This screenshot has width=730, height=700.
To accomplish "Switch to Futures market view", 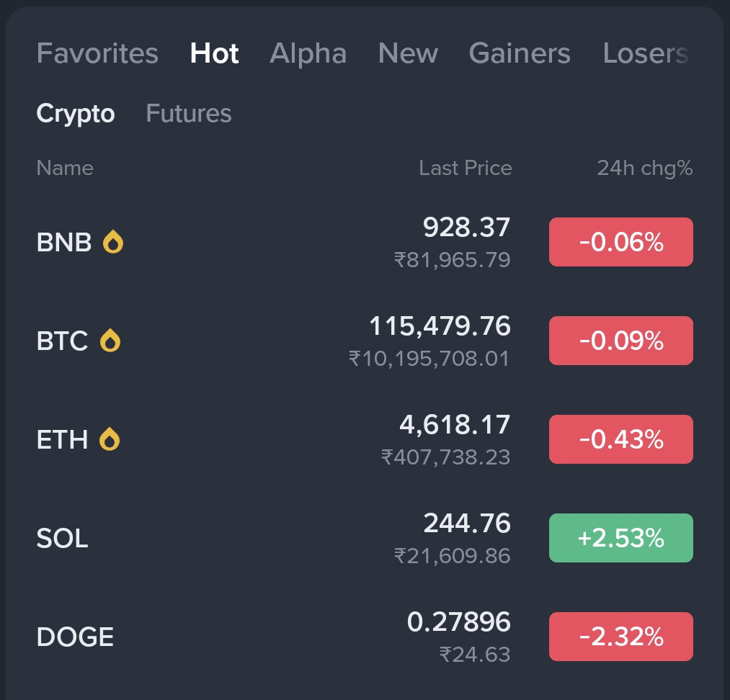I will pos(189,113).
